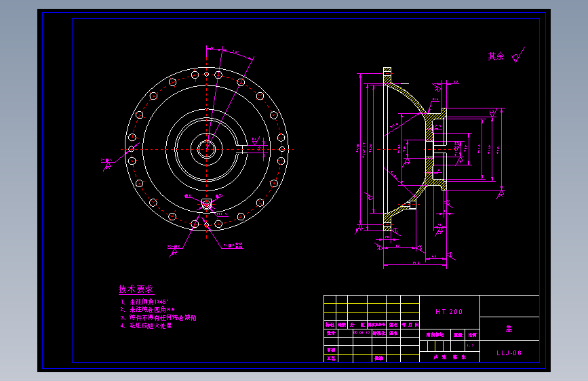
Task: Click the 比例 cell in title block
Action: click(472, 335)
